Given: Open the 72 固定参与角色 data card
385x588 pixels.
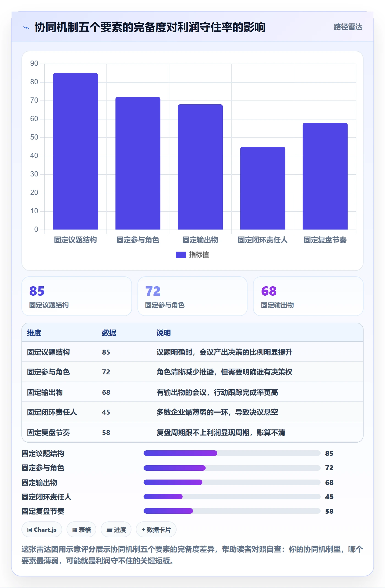Looking at the screenshot, I should 193,296.
